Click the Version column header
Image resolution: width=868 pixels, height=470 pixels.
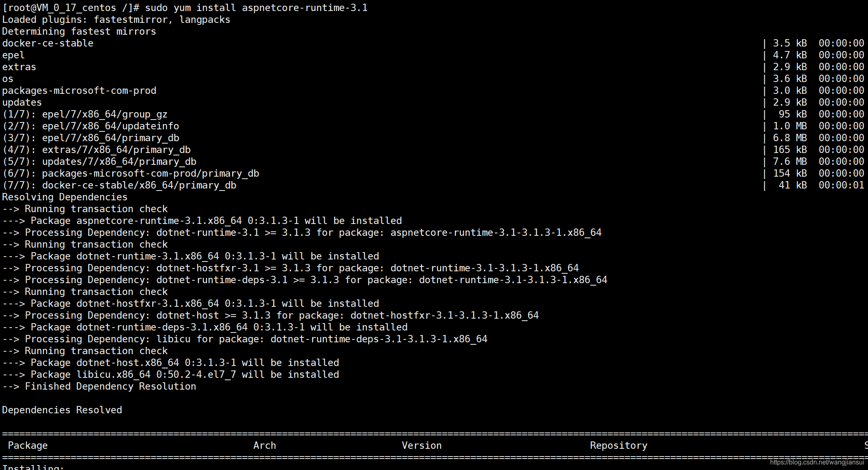pyautogui.click(x=421, y=446)
